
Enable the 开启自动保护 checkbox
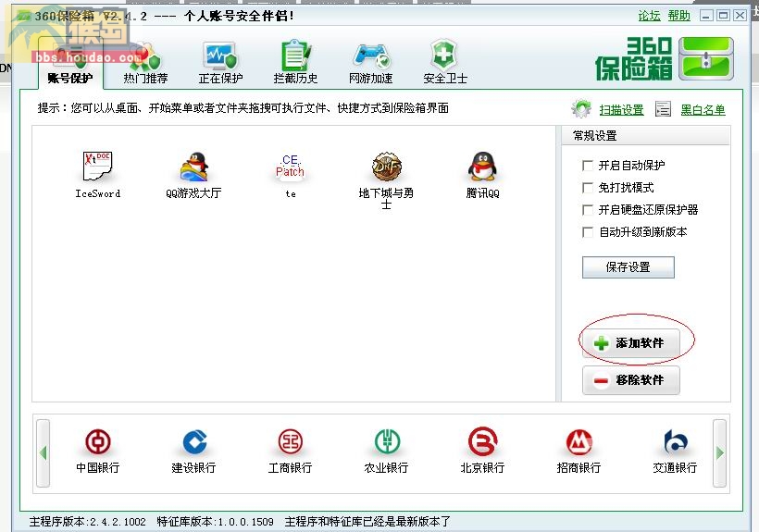[x=588, y=166]
